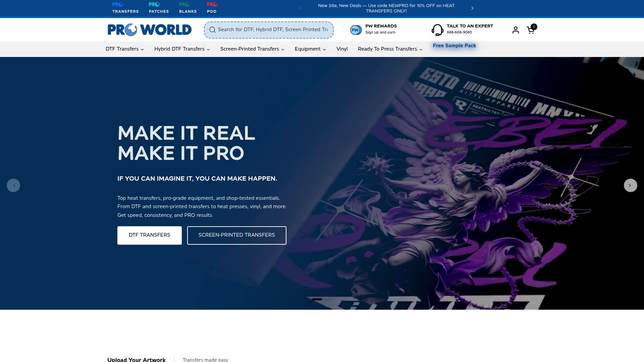The height and width of the screenshot is (362, 644).
Task: Open the shopping cart icon
Action: pos(531,31)
